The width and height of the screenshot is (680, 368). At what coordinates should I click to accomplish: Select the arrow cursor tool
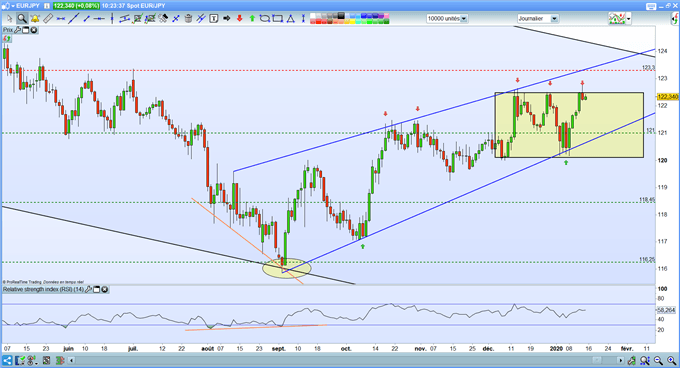[x=10, y=19]
